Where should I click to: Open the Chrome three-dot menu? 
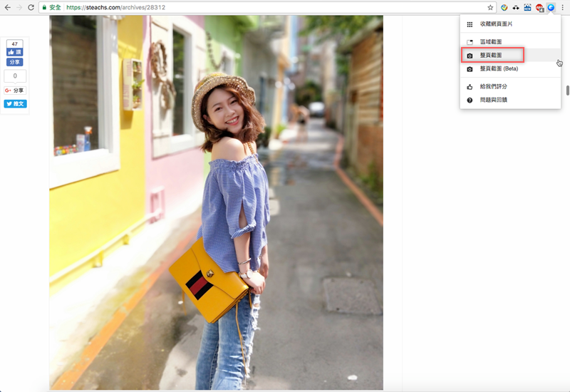click(x=563, y=7)
